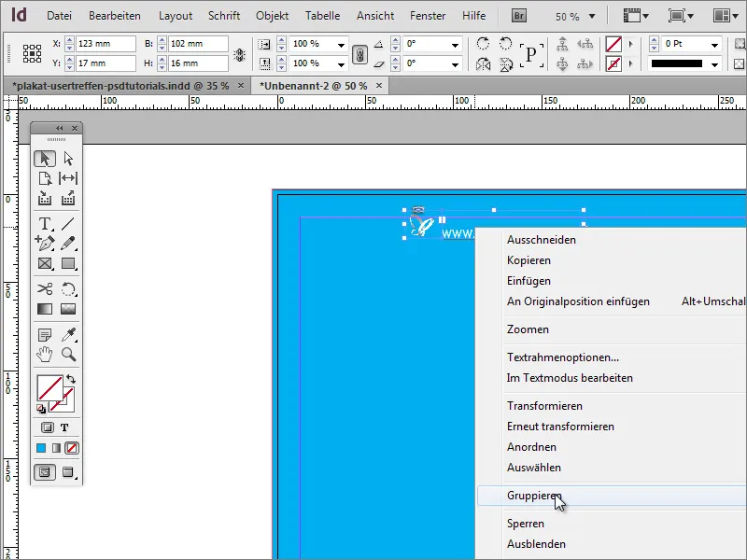Select the white arrow Direct Selection tool

tap(68, 159)
